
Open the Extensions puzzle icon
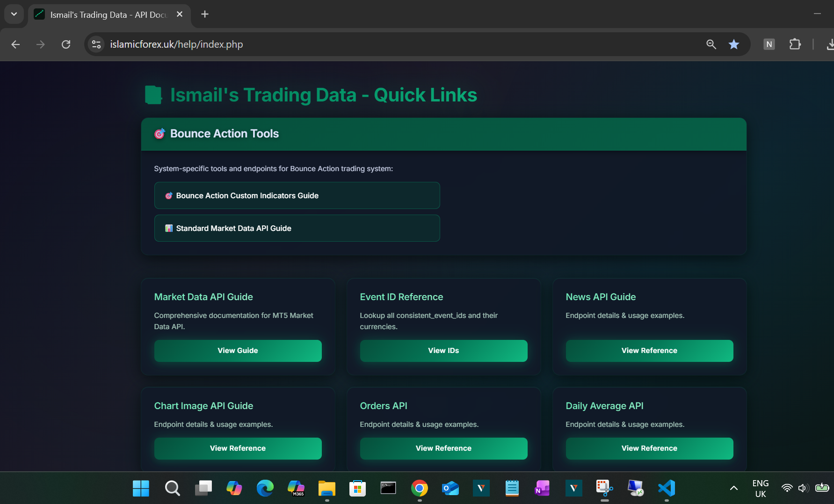[795, 44]
